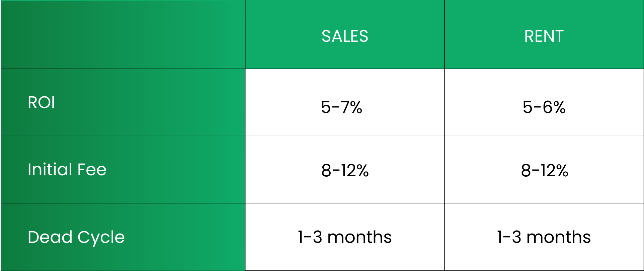Screen dimensions: 644x271
Task: Select 8-12% Initial Fee under SALES
Action: pyautogui.click(x=345, y=170)
